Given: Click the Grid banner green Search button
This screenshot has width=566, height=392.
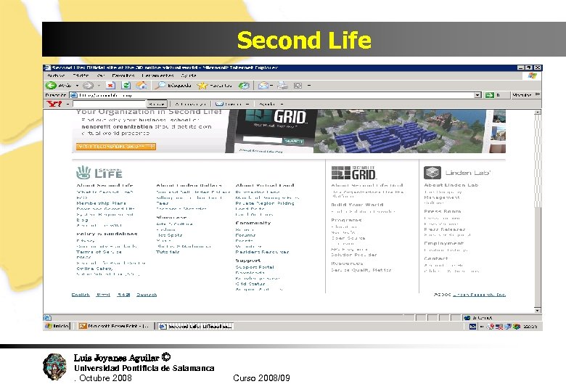Looking at the screenshot, I should (293, 141).
